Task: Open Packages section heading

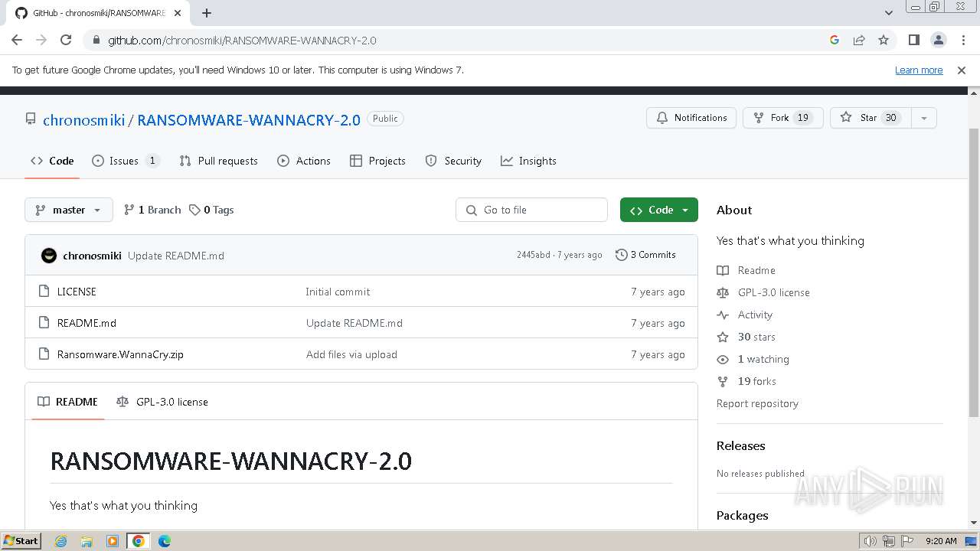Action: click(x=743, y=515)
